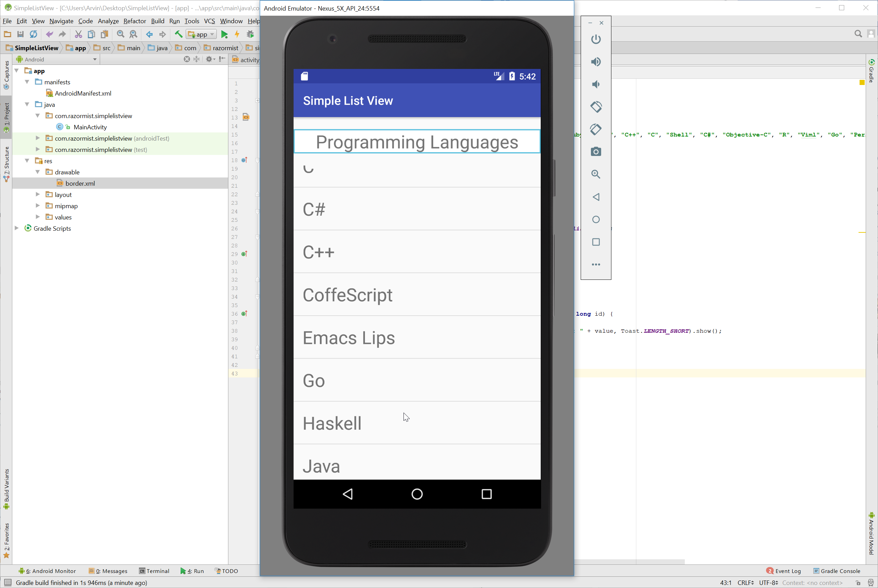Open emulator extended controls (three dots)
This screenshot has width=878, height=588.
click(x=596, y=264)
